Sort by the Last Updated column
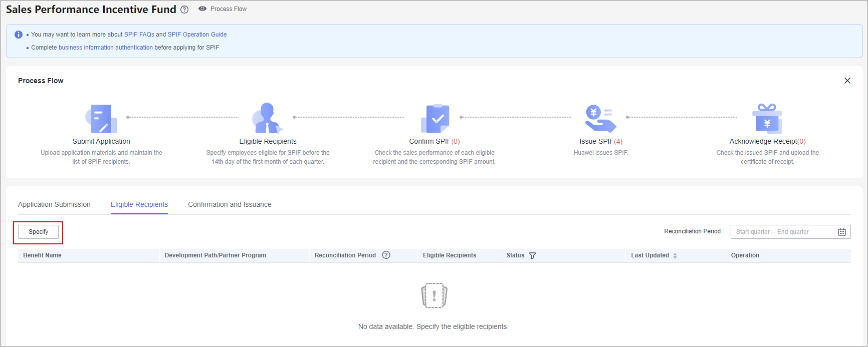 click(x=675, y=256)
